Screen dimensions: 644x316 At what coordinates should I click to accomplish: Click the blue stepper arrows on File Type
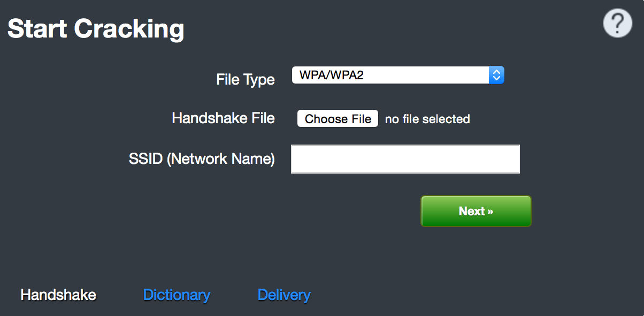(496, 75)
